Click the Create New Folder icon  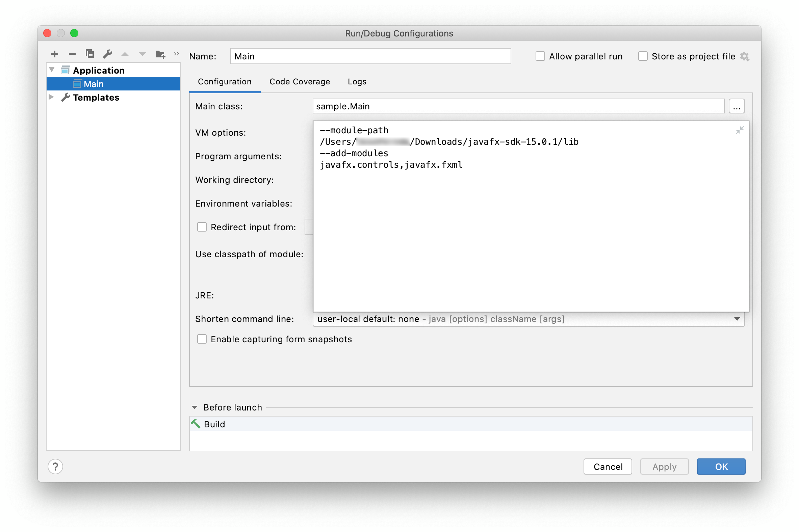160,54
